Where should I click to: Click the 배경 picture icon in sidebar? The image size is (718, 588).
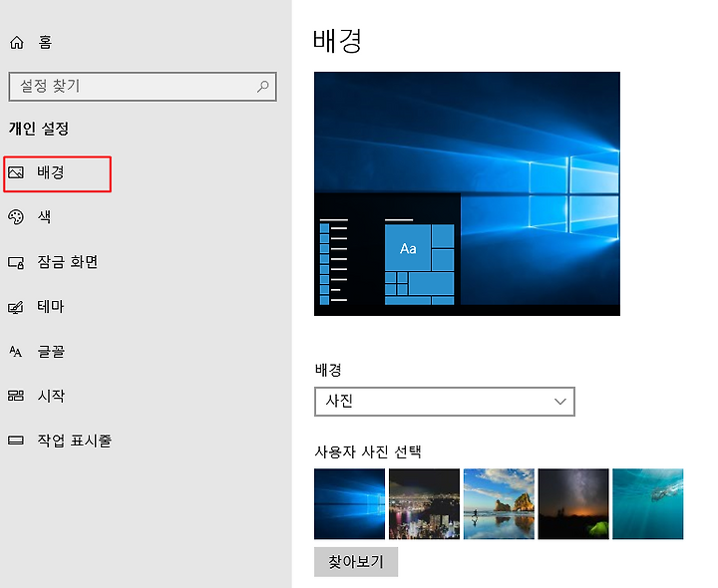tap(16, 172)
